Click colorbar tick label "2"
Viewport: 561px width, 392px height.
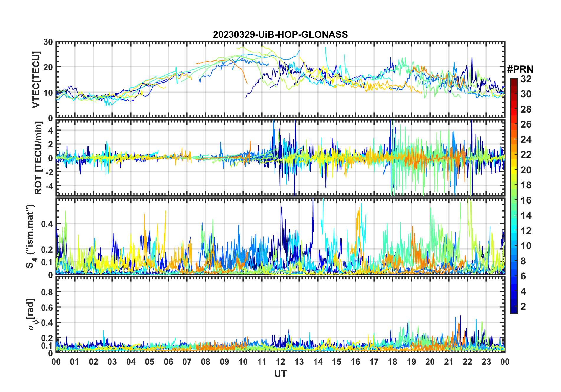523,307
